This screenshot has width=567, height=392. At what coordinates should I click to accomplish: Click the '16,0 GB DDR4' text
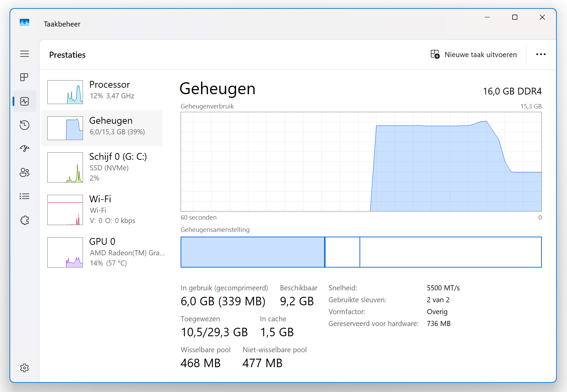click(512, 91)
